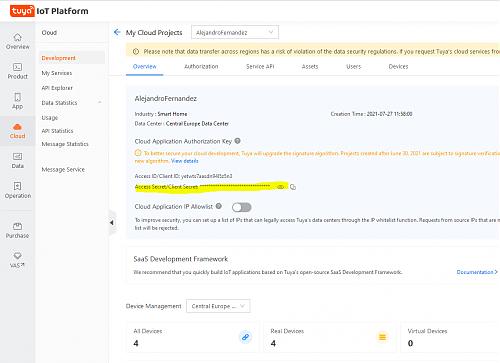Viewport: 500px width, 363px height.
Task: Click the My Cloud Projects title
Action: pyautogui.click(x=154, y=33)
